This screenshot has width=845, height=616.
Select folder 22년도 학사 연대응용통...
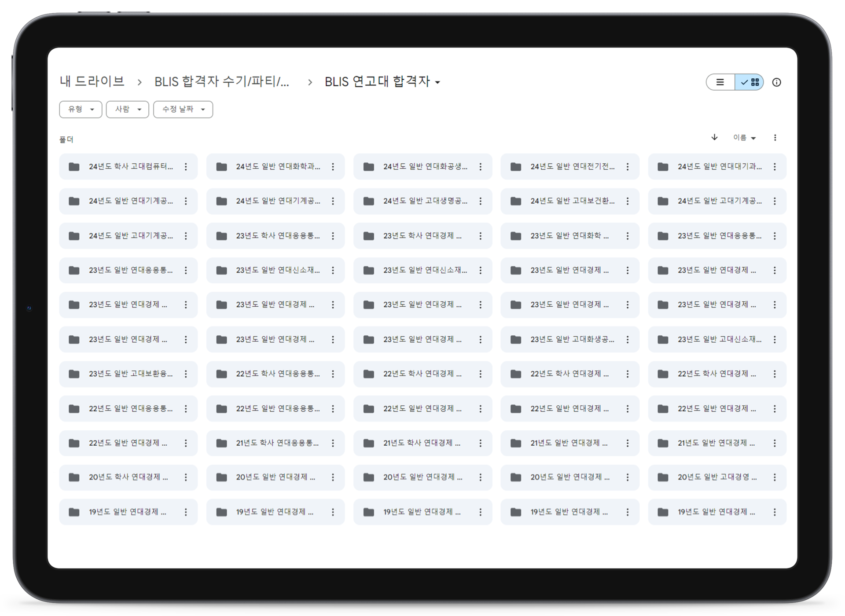tap(276, 374)
